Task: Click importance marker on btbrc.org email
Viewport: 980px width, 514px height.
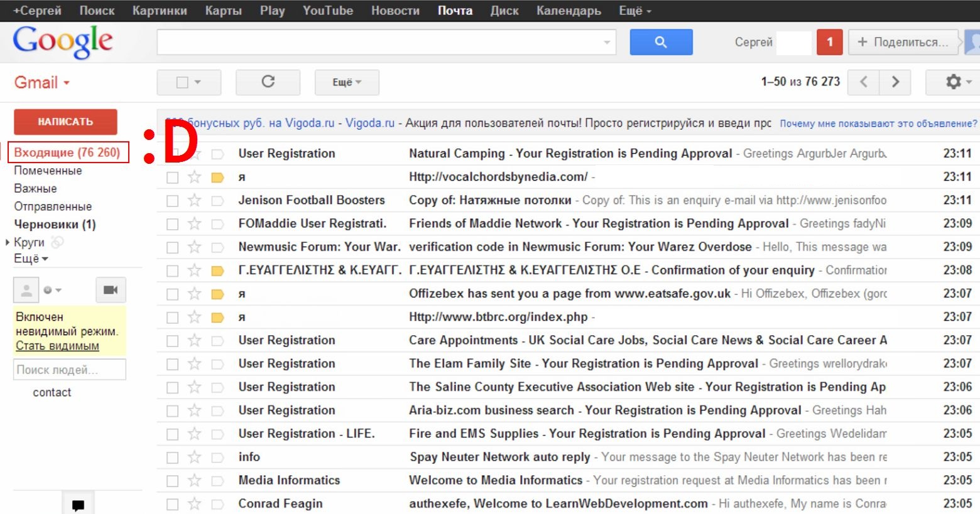Action: 217,318
